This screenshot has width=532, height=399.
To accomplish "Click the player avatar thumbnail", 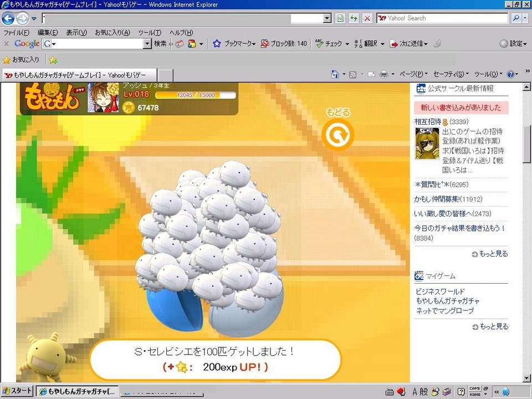I will 103,98.
